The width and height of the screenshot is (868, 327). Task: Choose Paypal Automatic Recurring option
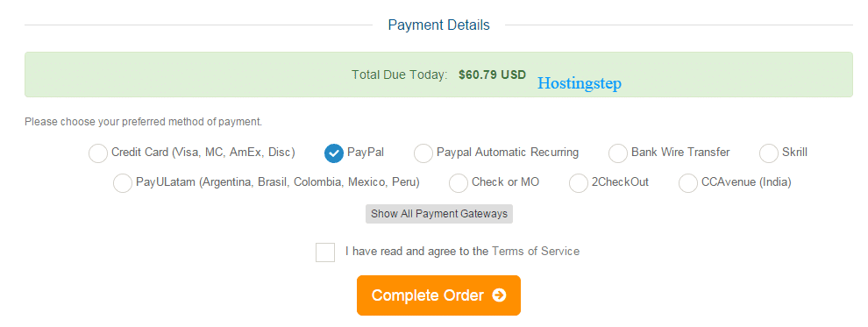(x=423, y=153)
